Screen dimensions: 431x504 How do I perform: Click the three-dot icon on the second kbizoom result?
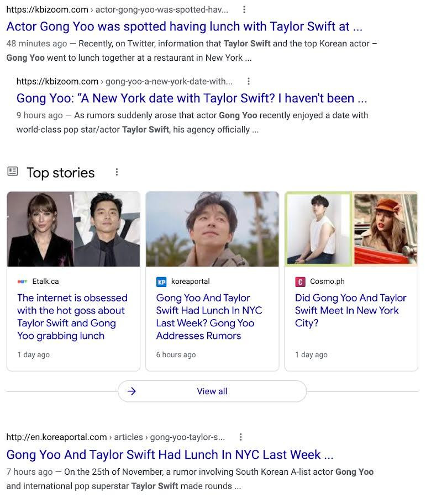[x=248, y=81]
